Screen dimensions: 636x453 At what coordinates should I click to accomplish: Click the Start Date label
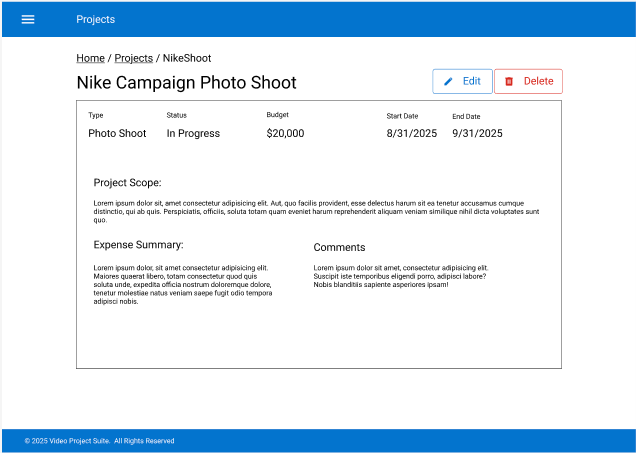[402, 116]
